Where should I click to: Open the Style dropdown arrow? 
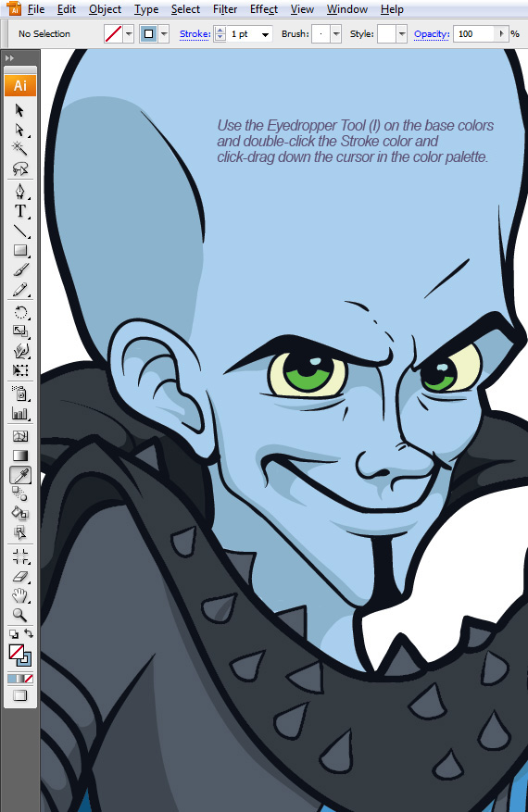402,34
